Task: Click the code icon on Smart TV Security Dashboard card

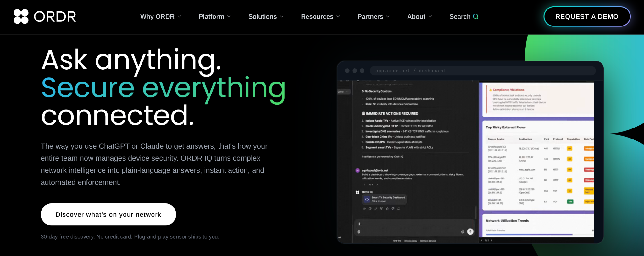Action: [x=367, y=199]
